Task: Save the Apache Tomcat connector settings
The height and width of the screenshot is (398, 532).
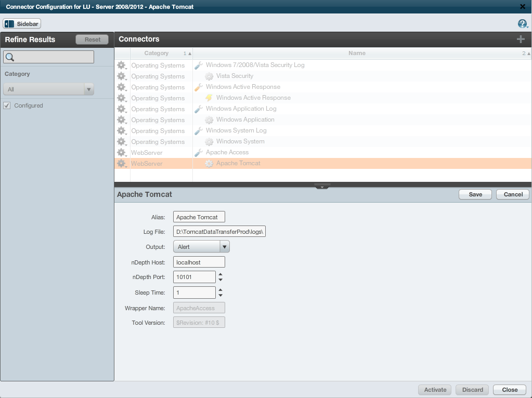Action: (x=475, y=194)
